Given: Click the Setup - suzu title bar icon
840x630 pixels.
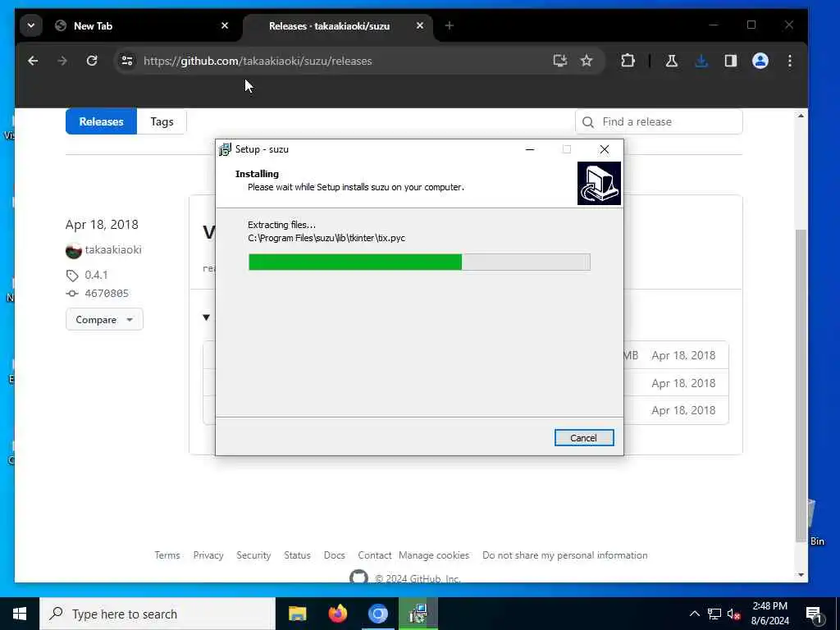Looking at the screenshot, I should point(225,149).
